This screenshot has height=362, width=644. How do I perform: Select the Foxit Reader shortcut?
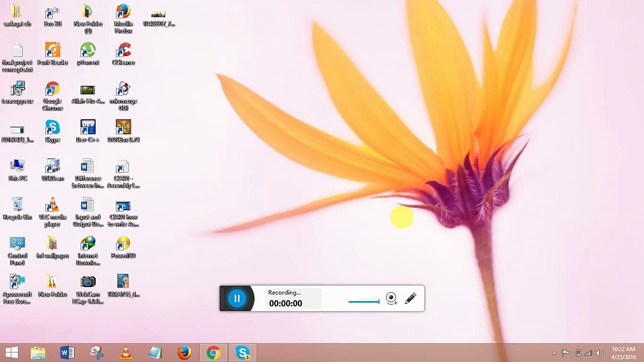tap(52, 54)
